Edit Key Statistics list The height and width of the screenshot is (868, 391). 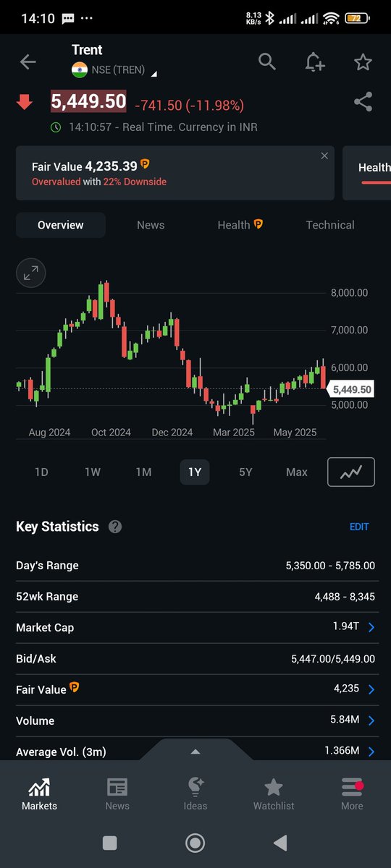point(359,527)
